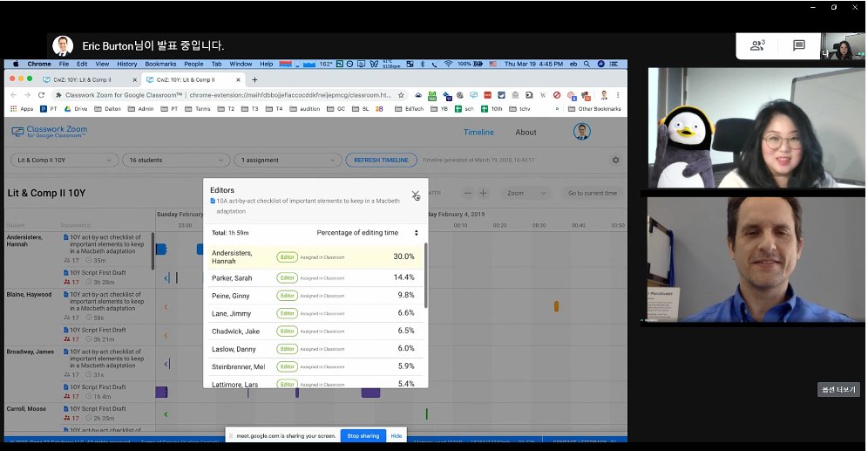Viewport: 868px width, 451px height.
Task: Open the 1 assignment dropdown
Action: pyautogui.click(x=288, y=161)
